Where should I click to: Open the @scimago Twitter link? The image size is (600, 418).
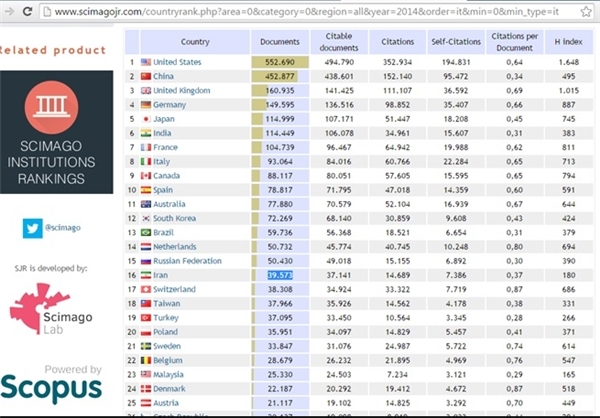tap(63, 228)
